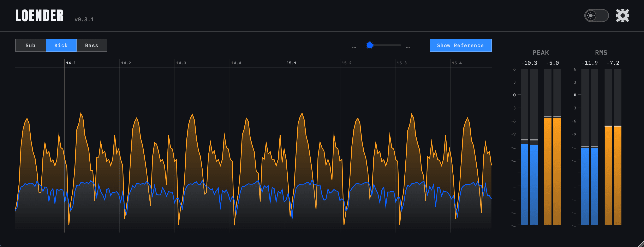Viewport: 644px width, 247px height.
Task: Click the 15.3 timeline marker
Action: [401, 63]
